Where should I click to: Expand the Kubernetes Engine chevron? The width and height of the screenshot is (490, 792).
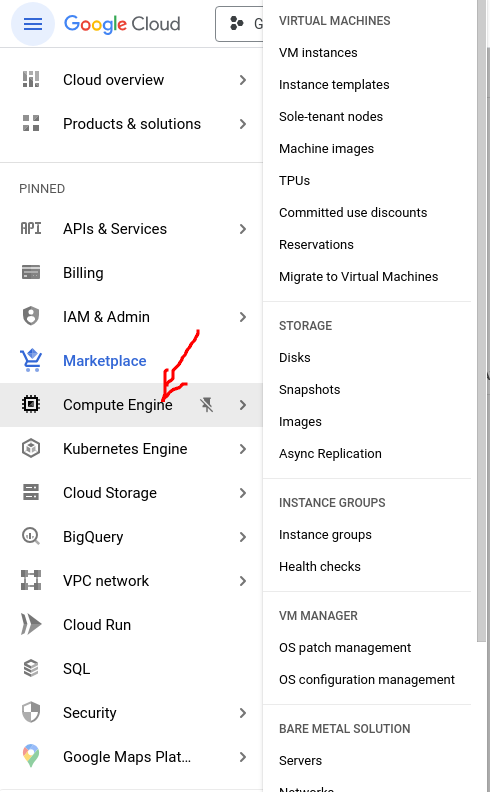tap(243, 449)
